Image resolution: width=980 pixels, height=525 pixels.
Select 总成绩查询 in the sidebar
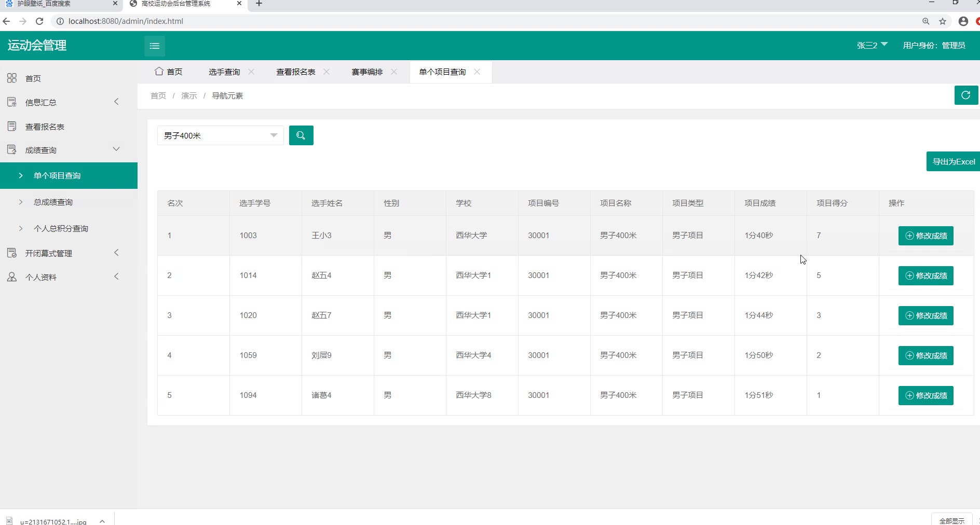53,202
